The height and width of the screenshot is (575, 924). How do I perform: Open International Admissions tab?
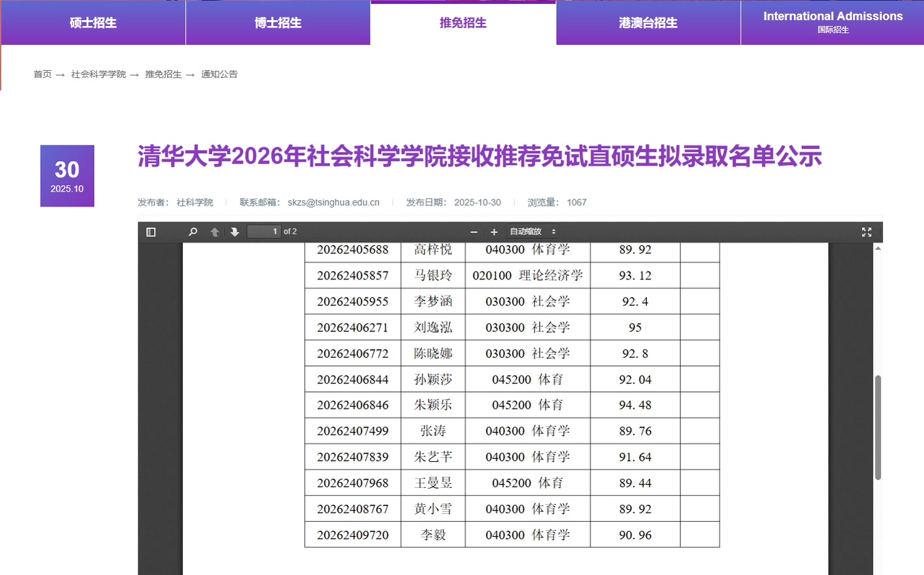click(x=832, y=22)
